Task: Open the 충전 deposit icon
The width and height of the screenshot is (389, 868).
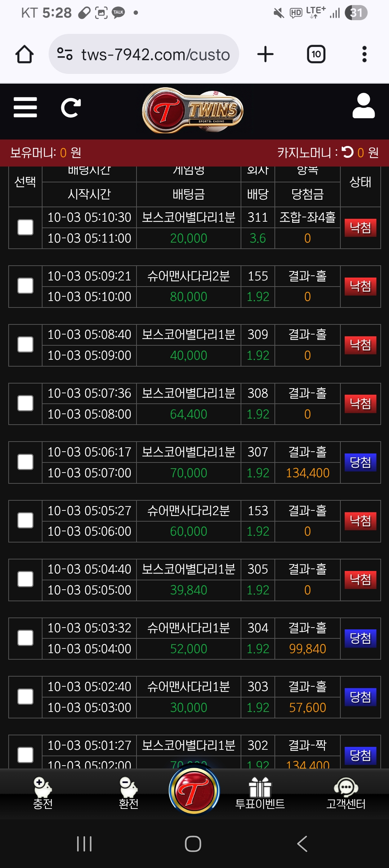Action: click(x=43, y=793)
